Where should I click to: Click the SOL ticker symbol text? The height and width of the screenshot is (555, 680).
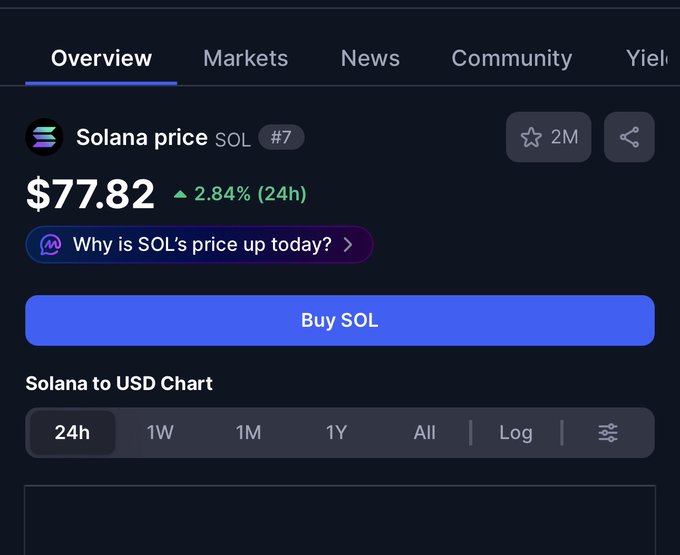(x=233, y=139)
